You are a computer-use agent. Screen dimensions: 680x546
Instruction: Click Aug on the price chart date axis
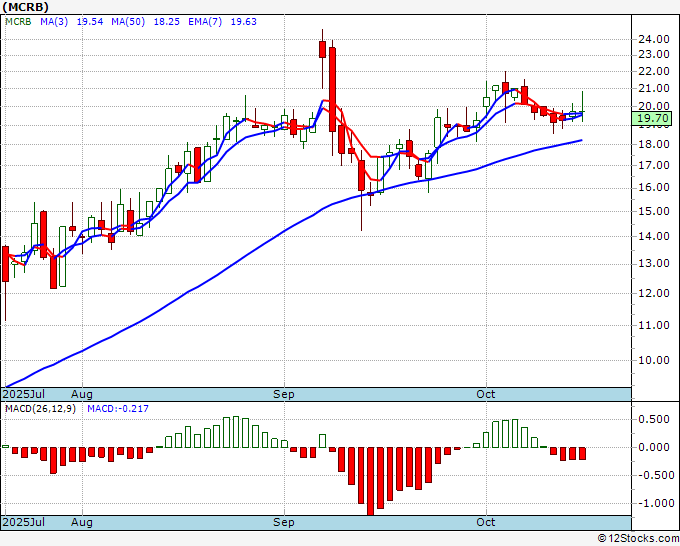[82, 394]
